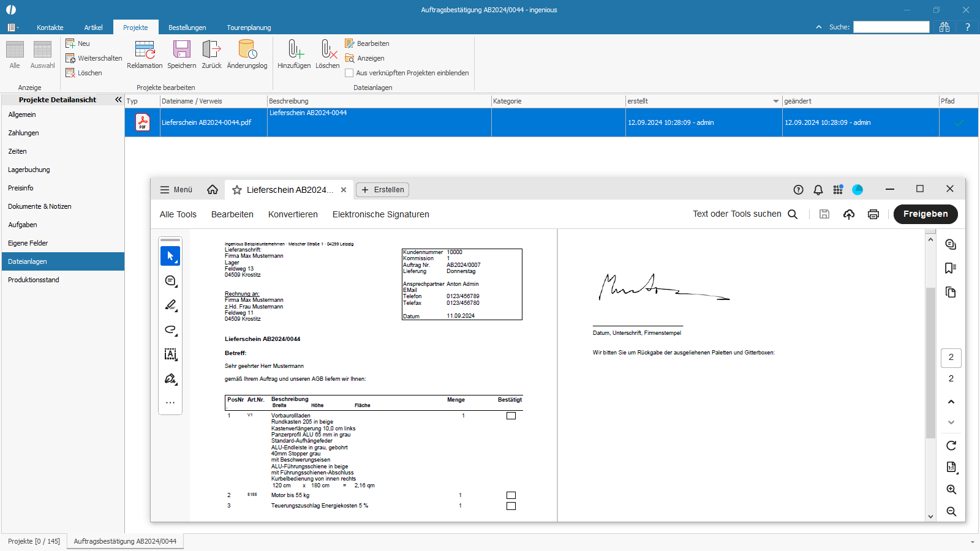Open the erstellt column filter dropdown
Viewport: 980px width, 551px height.
(775, 101)
